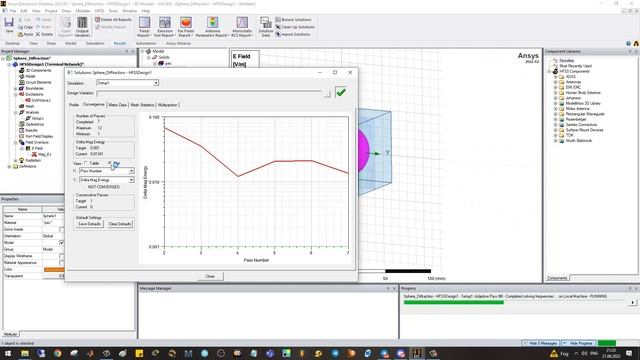Image resolution: width=640 pixels, height=360 pixels.
Task: Toggle the Model checkbox in Properties
Action: [x=62, y=242]
